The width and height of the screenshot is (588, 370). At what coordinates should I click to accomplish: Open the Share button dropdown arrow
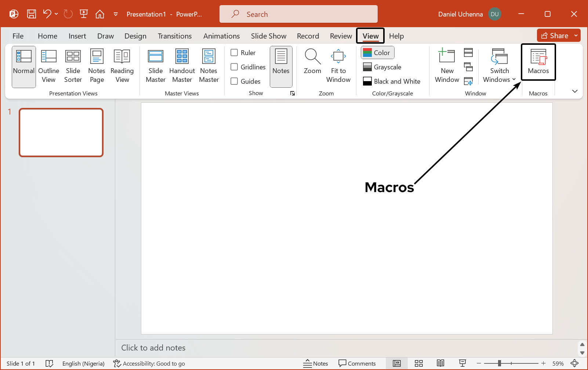(x=576, y=36)
